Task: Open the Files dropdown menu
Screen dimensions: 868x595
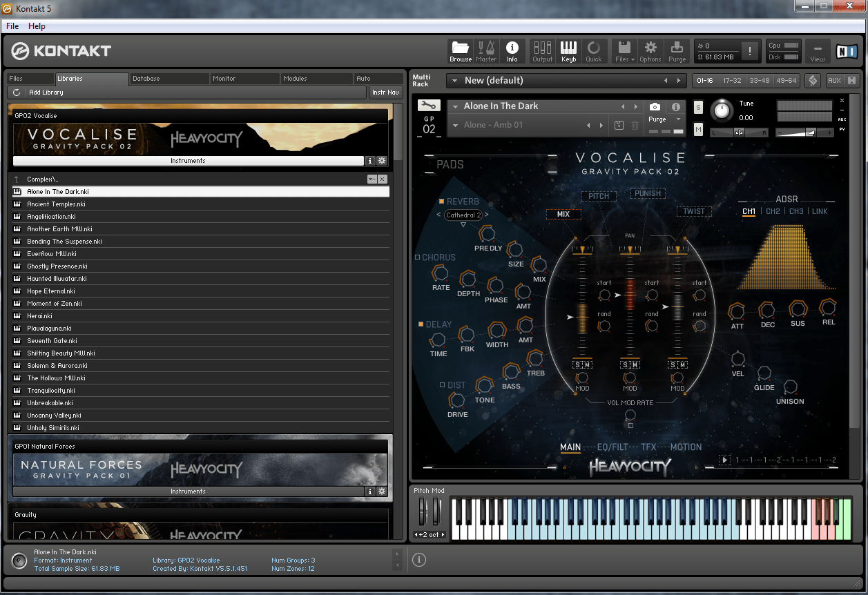Action: point(624,51)
